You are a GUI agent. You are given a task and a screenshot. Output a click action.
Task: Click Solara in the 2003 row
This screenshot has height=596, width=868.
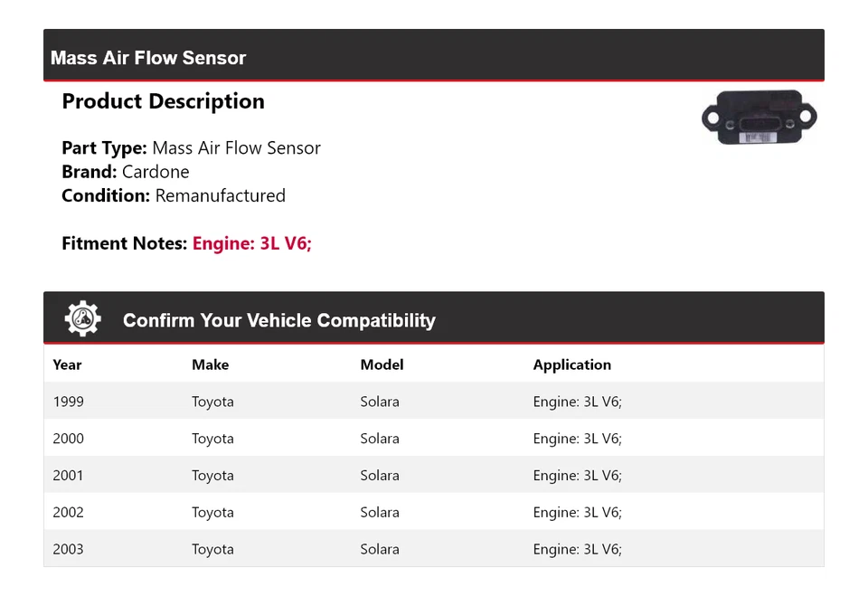pos(379,549)
